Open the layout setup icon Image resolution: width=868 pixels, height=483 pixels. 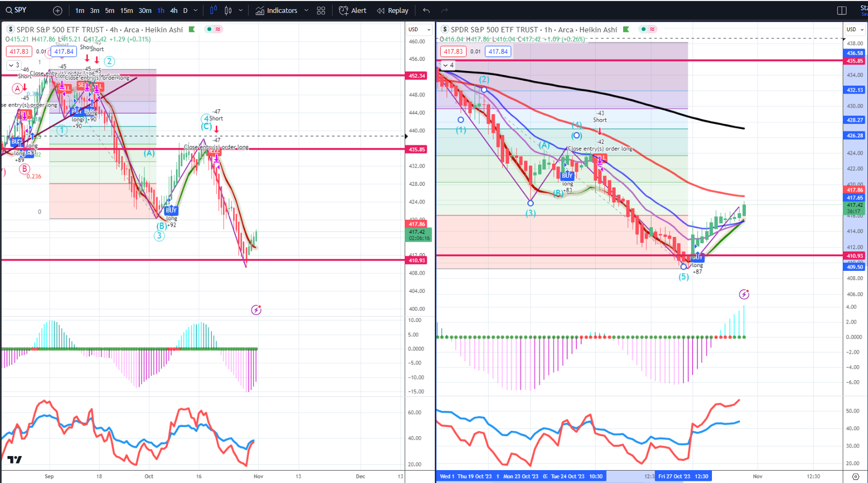842,11
